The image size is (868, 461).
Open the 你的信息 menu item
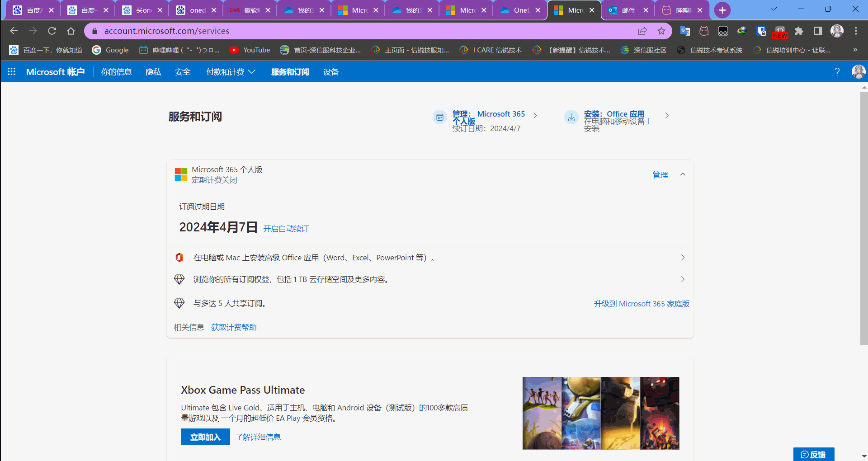[116, 72]
